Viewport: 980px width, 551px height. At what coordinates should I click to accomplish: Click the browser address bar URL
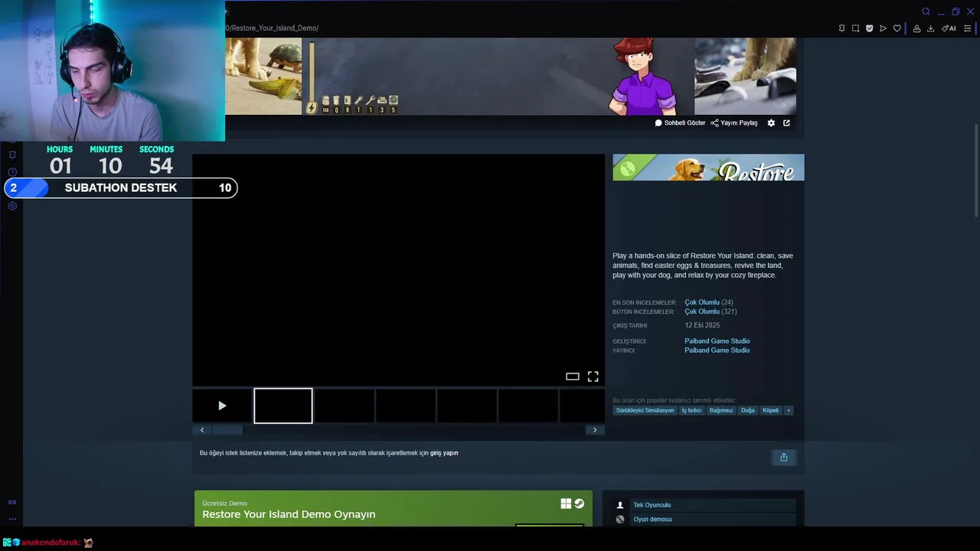pyautogui.click(x=272, y=28)
